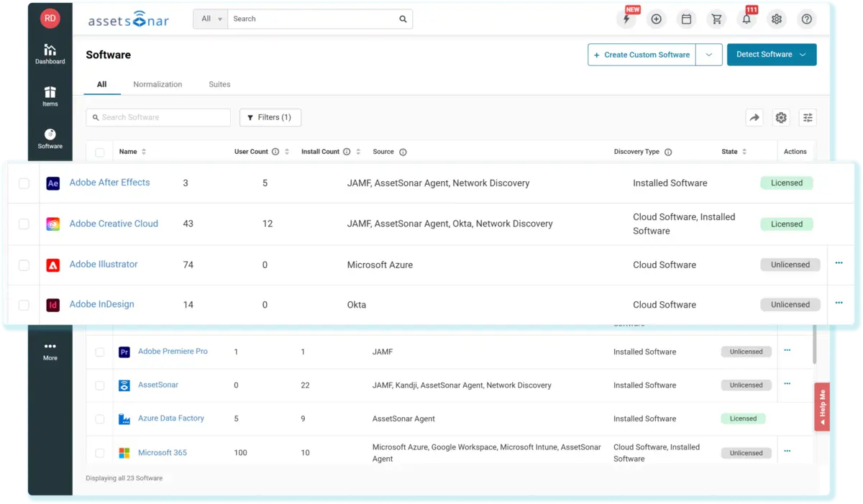This screenshot has width=863, height=504.
Task: Open the calendar icon in header
Action: pyautogui.click(x=686, y=19)
